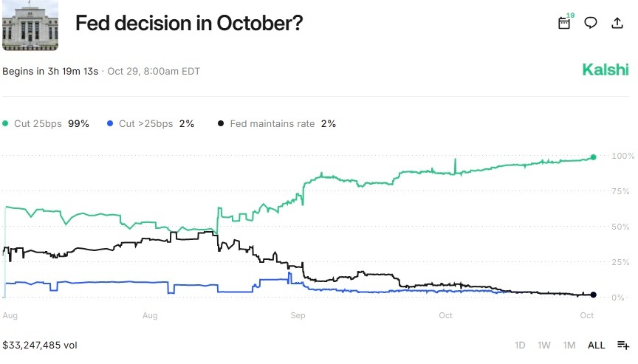Toggle the Fed maintains rate series

tap(277, 123)
